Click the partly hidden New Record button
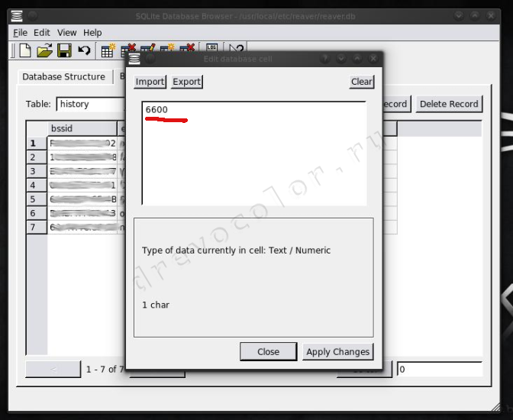Image resolution: width=513 pixels, height=420 pixels. pyautogui.click(x=396, y=104)
